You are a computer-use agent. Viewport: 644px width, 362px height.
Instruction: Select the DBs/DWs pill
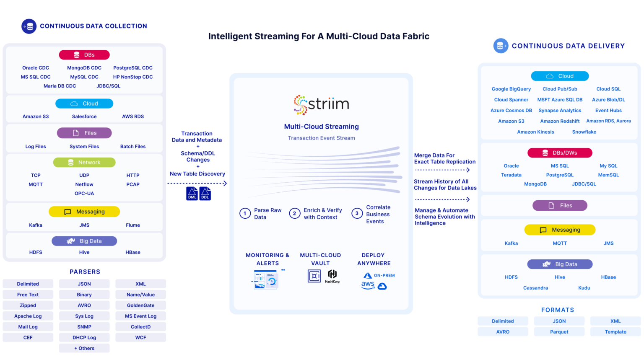point(560,153)
